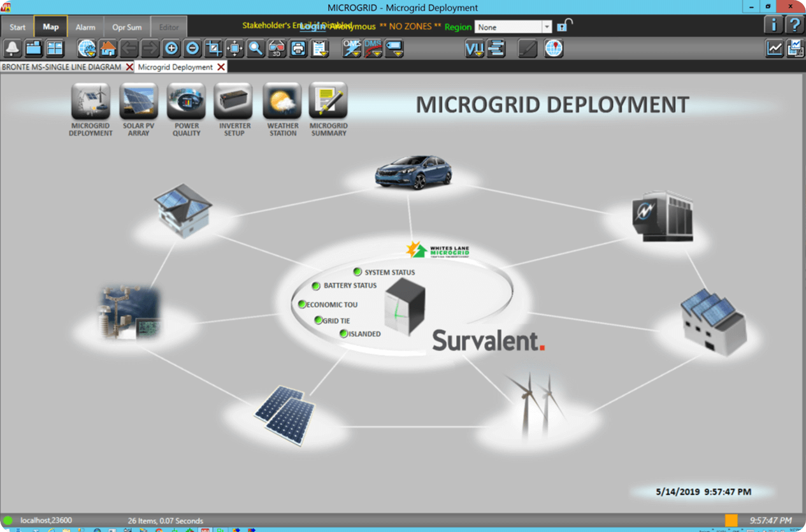This screenshot has width=806, height=532.
Task: Toggle the padlock icon beside Region
Action: (x=564, y=26)
